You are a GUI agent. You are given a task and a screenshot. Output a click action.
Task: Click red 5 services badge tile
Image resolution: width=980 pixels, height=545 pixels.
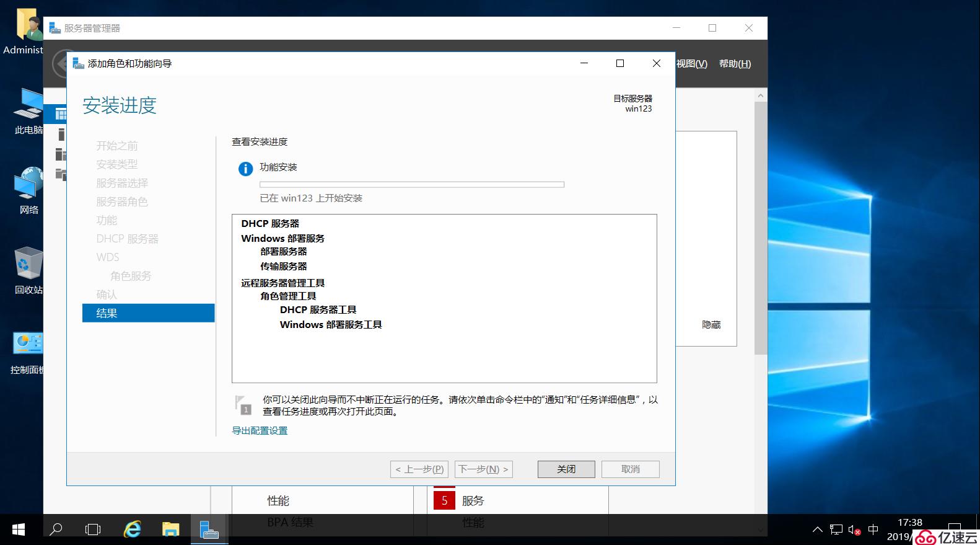(x=444, y=500)
